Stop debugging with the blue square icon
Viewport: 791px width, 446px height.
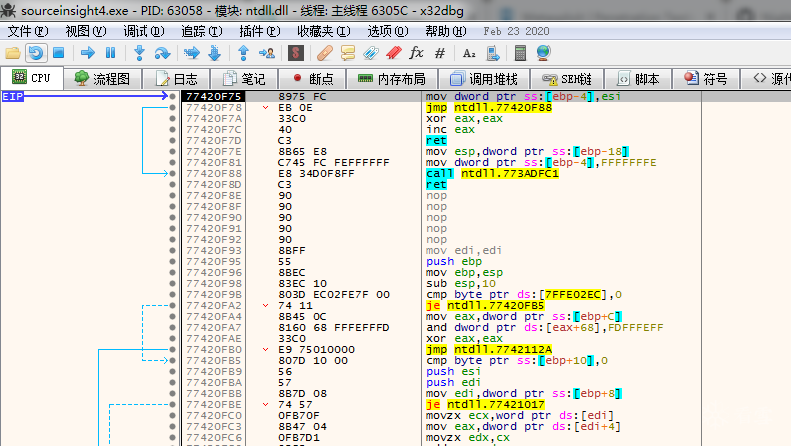[59, 52]
